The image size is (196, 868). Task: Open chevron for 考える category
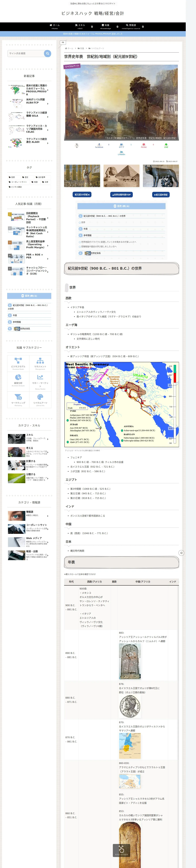click(x=48, y=452)
